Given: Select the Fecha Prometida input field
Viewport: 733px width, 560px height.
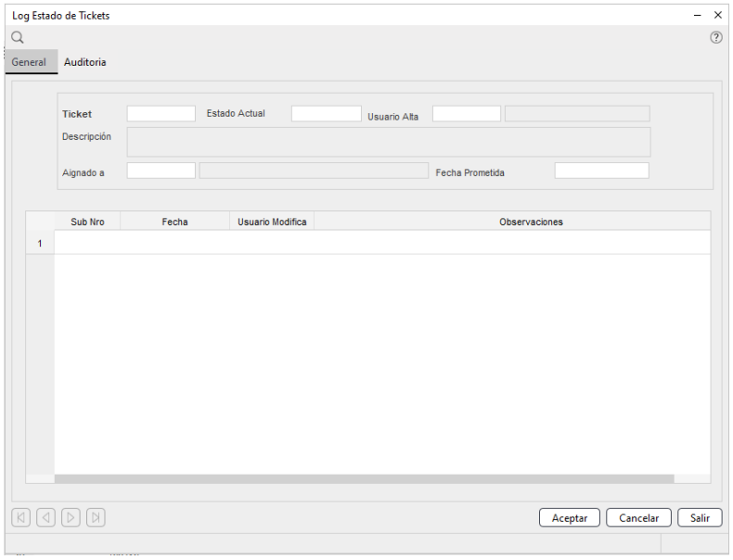Looking at the screenshot, I should tap(601, 171).
